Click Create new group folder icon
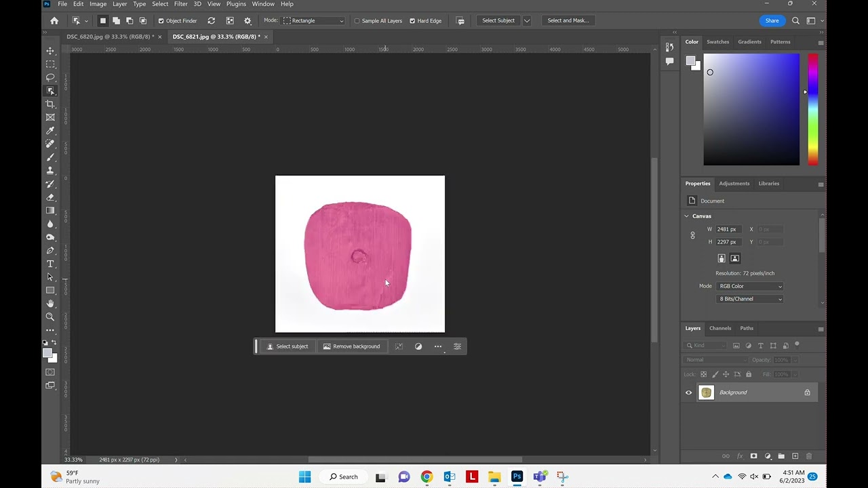This screenshot has width=868, height=488. point(781,456)
